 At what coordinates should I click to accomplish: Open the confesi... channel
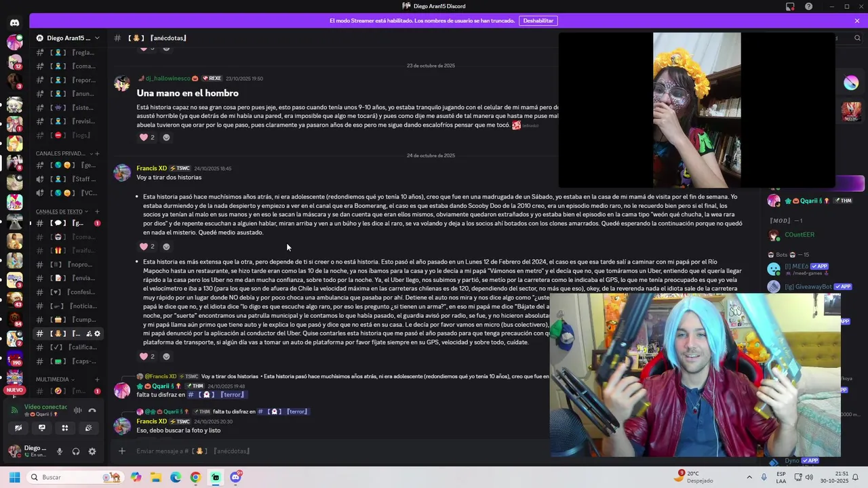pyautogui.click(x=68, y=292)
